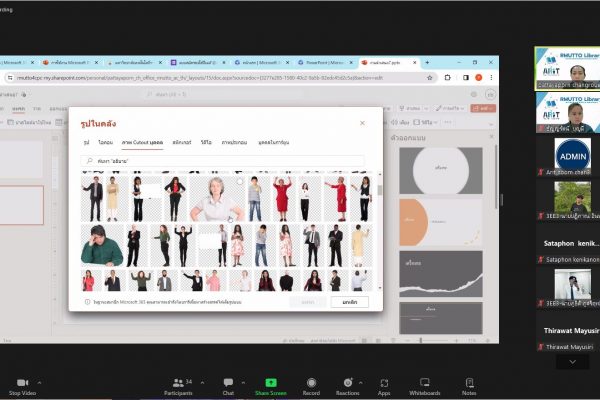Image resolution: width=600 pixels, height=400 pixels.
Task: Select the woman in red pointing left image
Action: [x=336, y=199]
